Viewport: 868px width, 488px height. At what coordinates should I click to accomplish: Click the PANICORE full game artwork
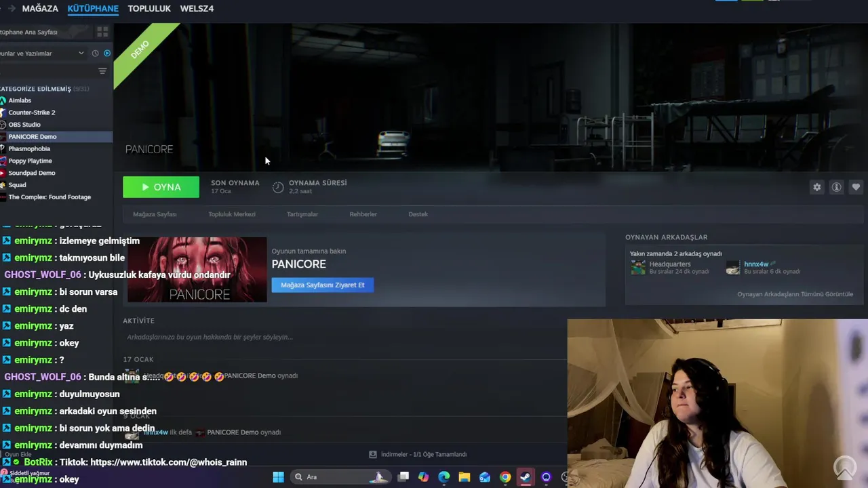tap(197, 269)
